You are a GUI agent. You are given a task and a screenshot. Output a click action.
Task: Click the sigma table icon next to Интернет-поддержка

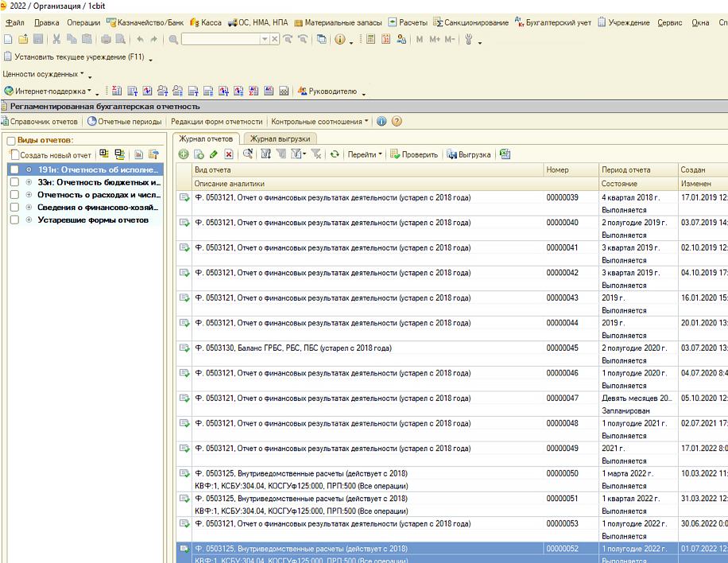pyautogui.click(x=117, y=91)
